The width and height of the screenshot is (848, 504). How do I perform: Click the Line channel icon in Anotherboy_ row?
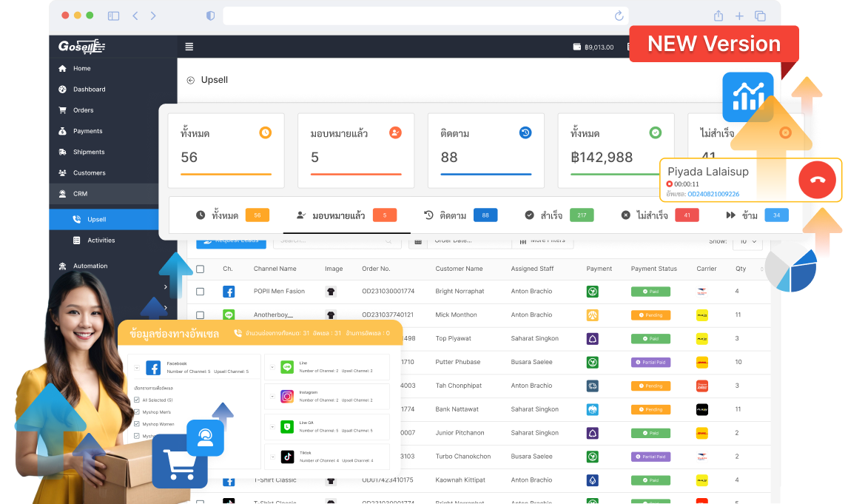(229, 315)
